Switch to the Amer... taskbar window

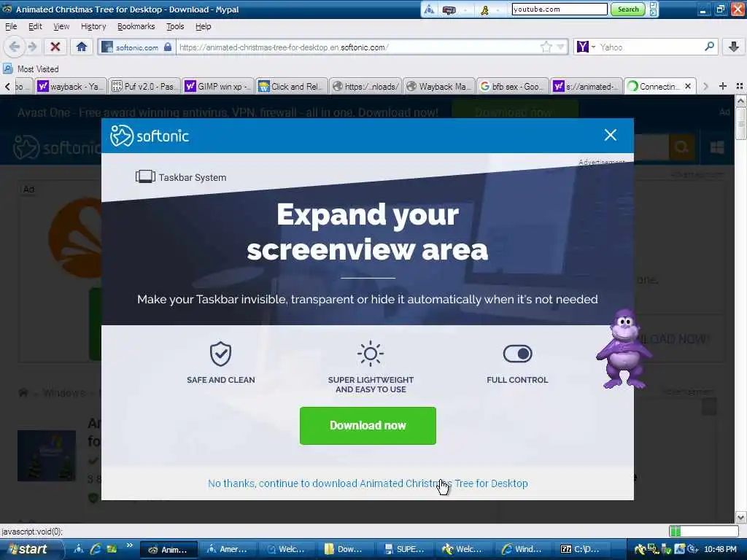click(227, 550)
